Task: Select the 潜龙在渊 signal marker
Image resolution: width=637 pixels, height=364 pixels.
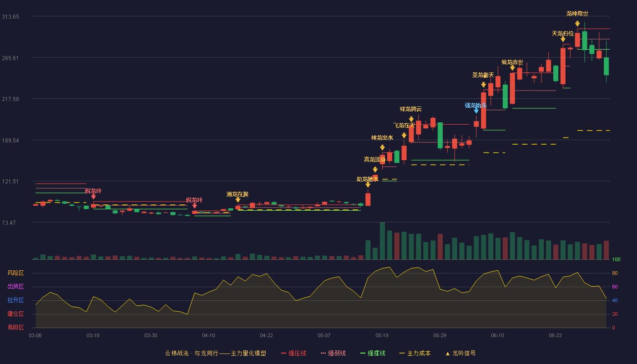Action: pyautogui.click(x=238, y=200)
